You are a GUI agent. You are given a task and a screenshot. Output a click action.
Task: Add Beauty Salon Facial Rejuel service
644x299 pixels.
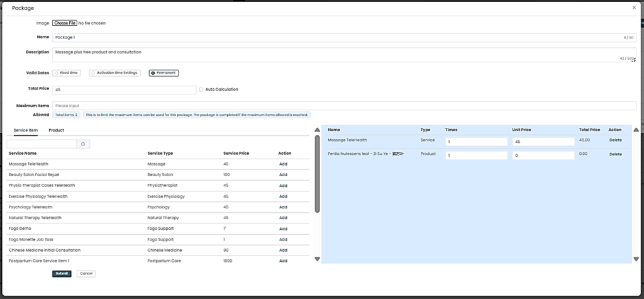pos(283,174)
